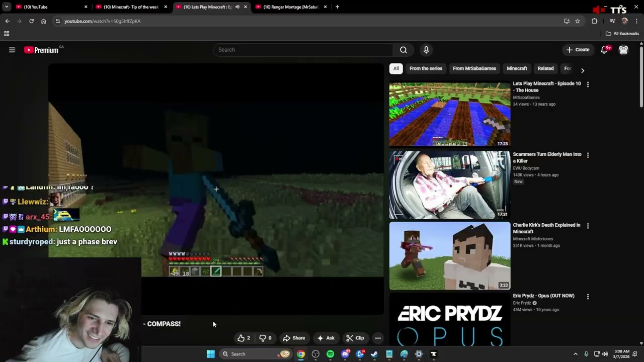
Task: Open the EWU Bodycam channel link
Action: pyautogui.click(x=526, y=168)
